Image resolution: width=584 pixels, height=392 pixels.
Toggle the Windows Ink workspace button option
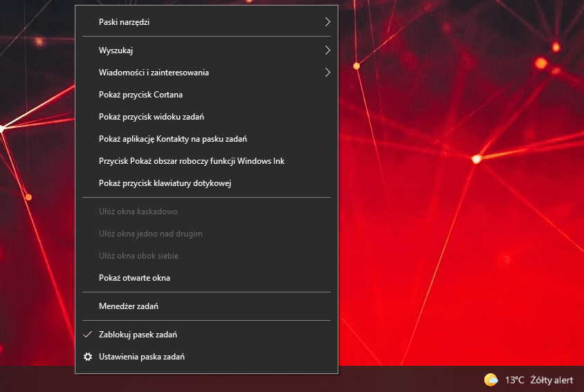pos(206,161)
